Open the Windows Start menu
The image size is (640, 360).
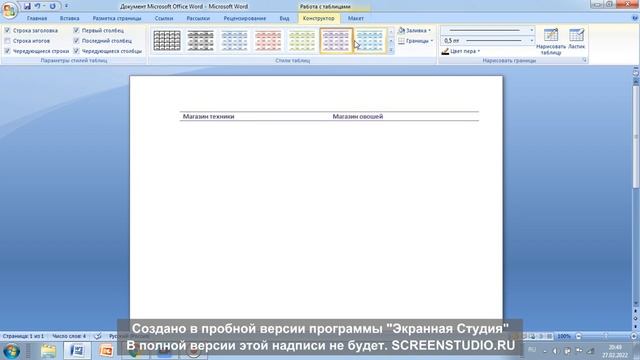(x=11, y=351)
